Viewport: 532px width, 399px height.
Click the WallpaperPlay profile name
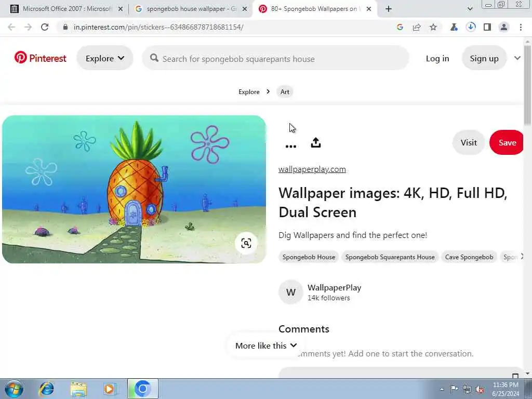click(334, 288)
